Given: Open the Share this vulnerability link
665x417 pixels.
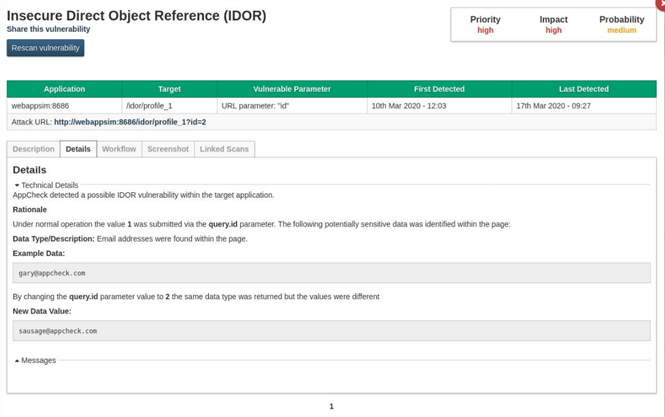Looking at the screenshot, I should pos(46,30).
